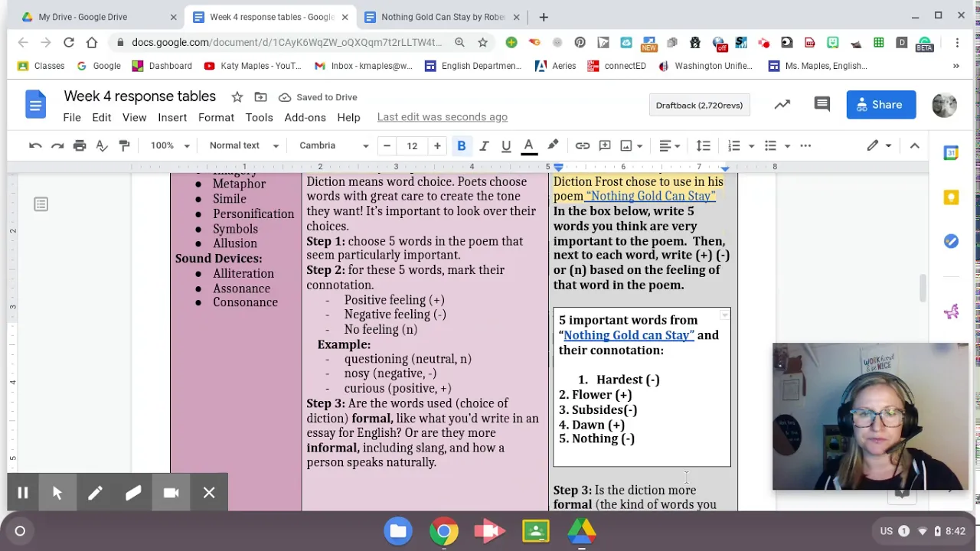Expand the bulleted list options arrow
This screenshot has width=980, height=551.
coord(787,145)
